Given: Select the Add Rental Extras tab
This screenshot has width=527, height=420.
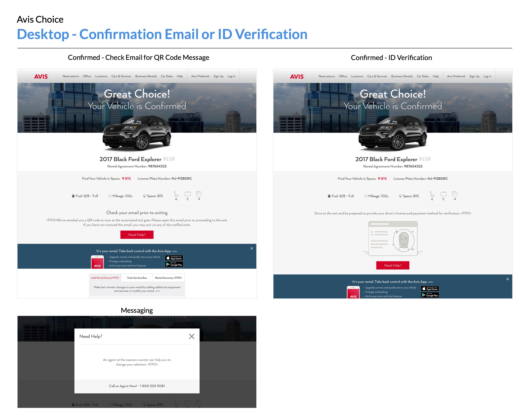Looking at the screenshot, I should (105, 278).
